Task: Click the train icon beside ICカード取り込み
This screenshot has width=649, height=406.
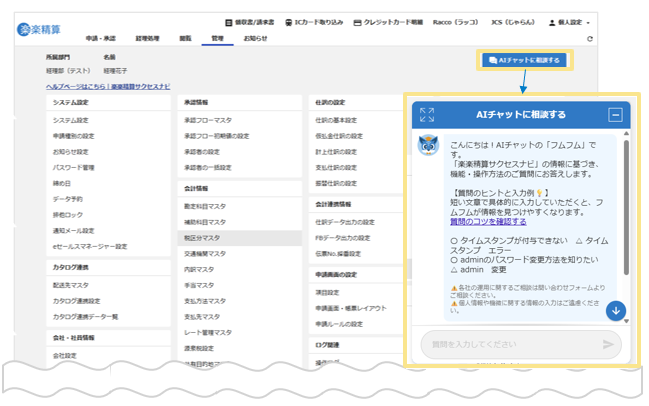Action: (x=288, y=22)
